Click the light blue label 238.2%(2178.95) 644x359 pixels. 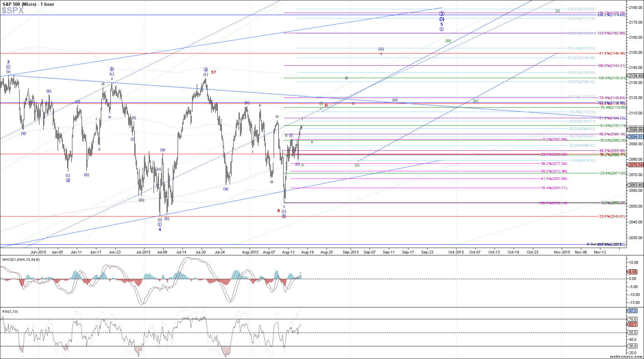[x=581, y=9]
